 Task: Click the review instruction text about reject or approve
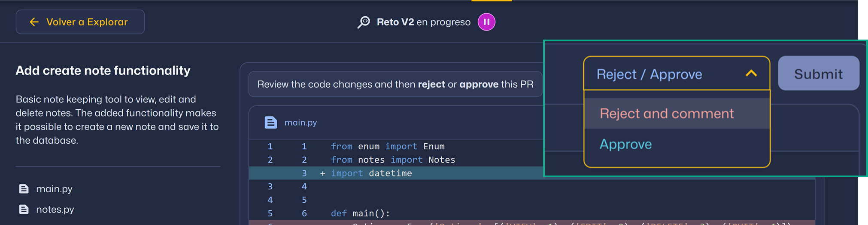click(395, 84)
